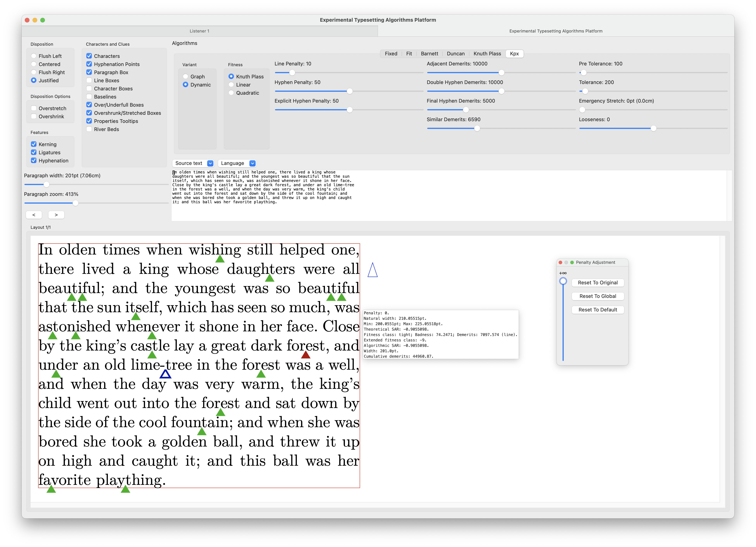The height and width of the screenshot is (547, 756).
Task: Uncheck the Kerning feature
Action: [34, 144]
